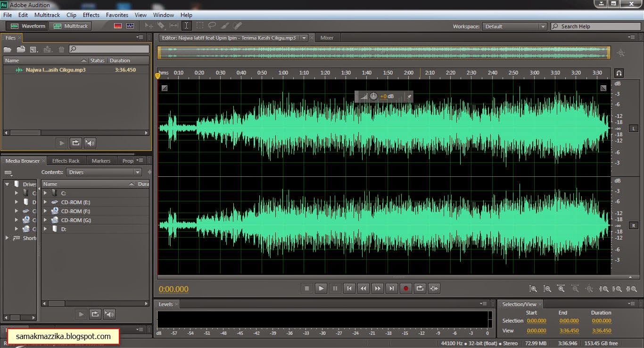Image resolution: width=644 pixels, height=348 pixels.
Task: Switch to Waveform editor view
Action: pyautogui.click(x=28, y=26)
